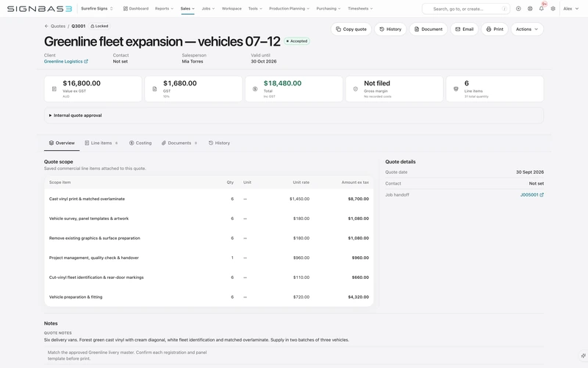
Task: Switch to the Overview tab
Action: coord(62,143)
